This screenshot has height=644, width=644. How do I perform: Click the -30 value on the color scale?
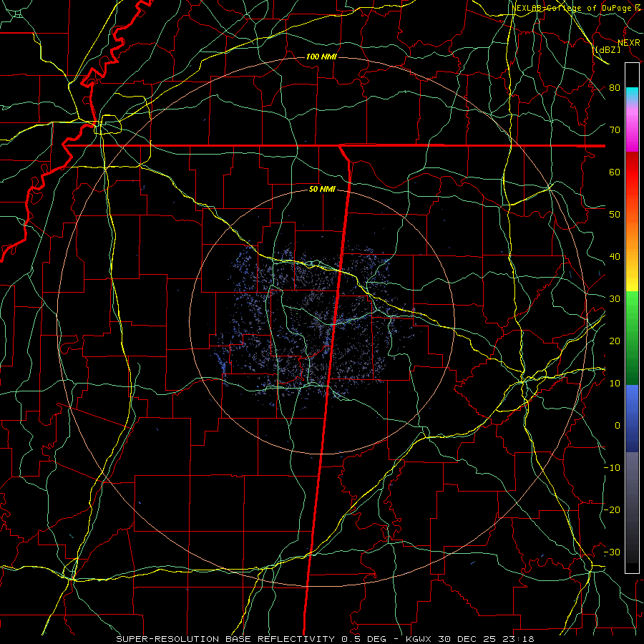click(612, 552)
